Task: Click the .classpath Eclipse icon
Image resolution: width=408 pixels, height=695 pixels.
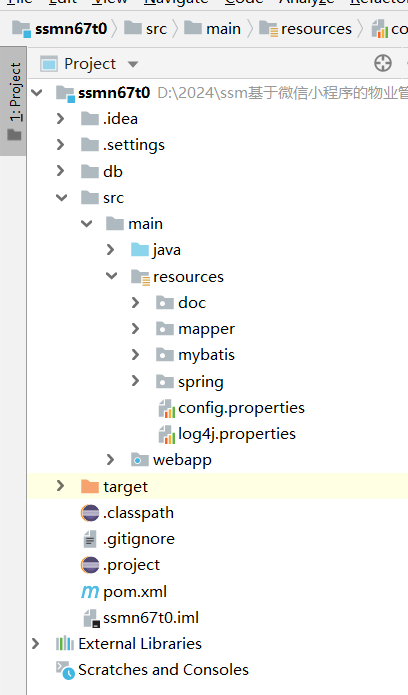Action: point(90,513)
